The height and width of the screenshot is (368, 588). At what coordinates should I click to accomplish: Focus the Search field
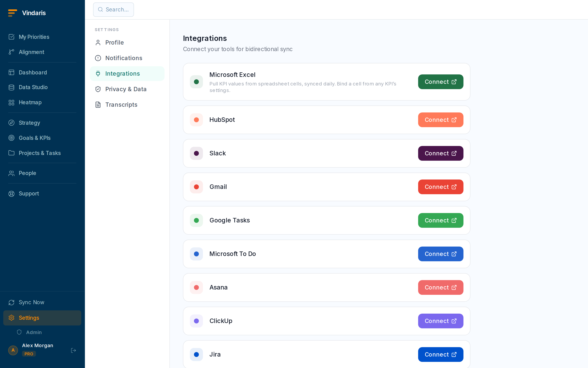pyautogui.click(x=114, y=9)
